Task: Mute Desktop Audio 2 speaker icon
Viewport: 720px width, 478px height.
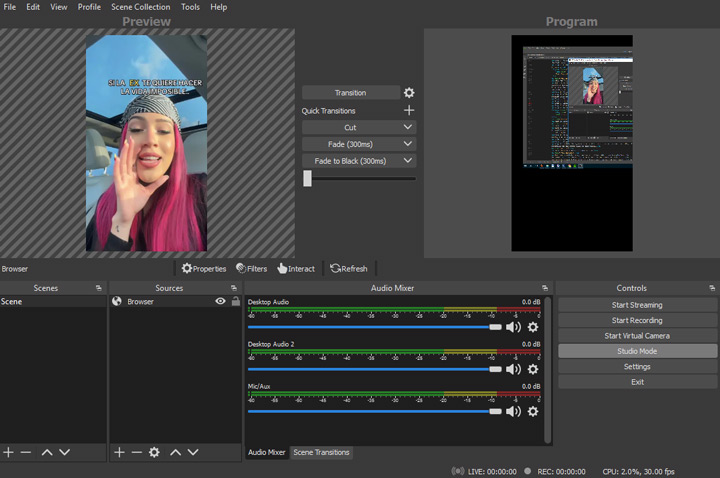Action: coord(513,369)
